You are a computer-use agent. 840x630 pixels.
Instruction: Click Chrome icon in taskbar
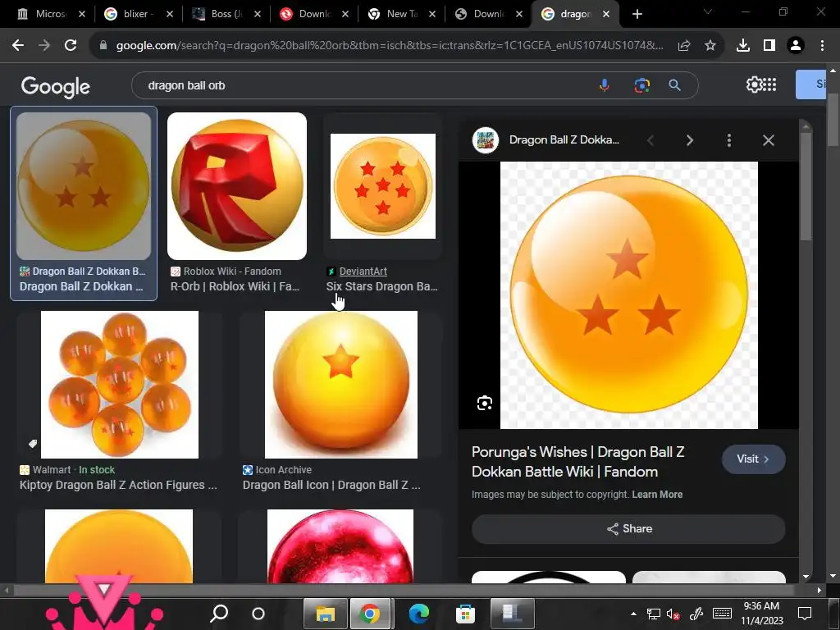pos(370,614)
